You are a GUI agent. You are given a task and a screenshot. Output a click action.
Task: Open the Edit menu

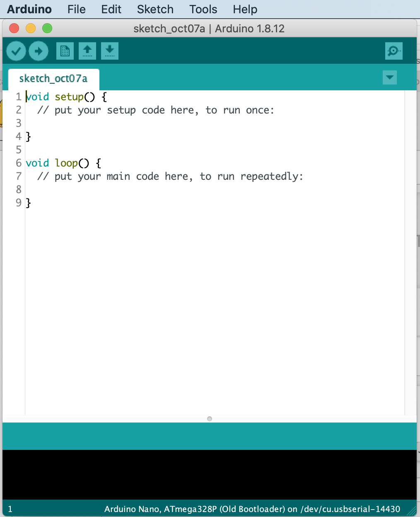(x=111, y=9)
